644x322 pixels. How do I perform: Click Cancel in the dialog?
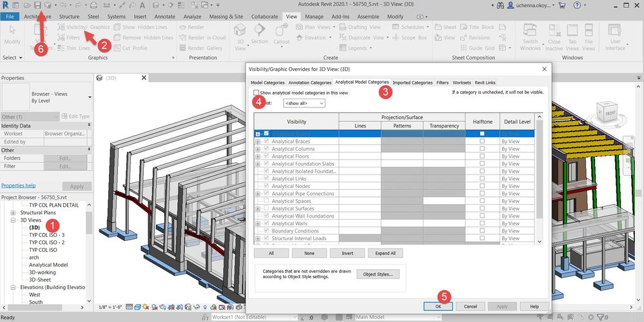(x=470, y=307)
